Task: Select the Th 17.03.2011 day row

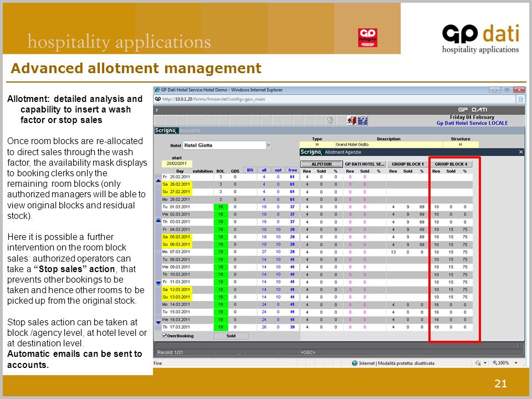Action: coord(176,327)
